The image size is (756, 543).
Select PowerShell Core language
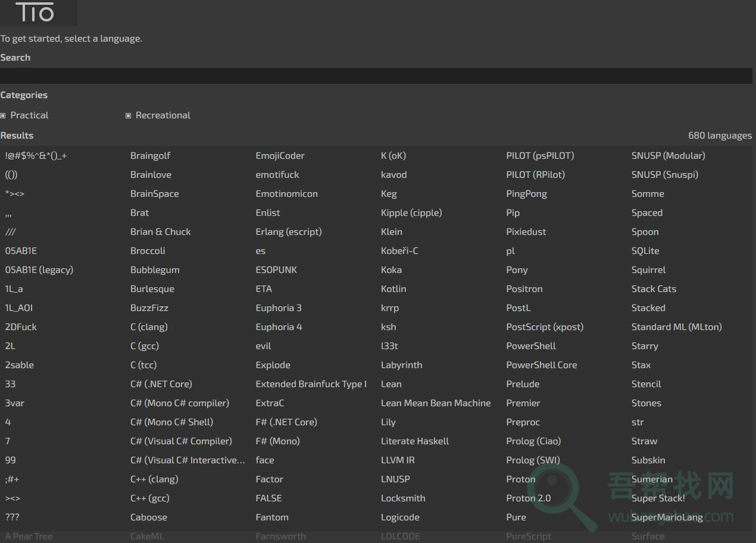coord(541,365)
